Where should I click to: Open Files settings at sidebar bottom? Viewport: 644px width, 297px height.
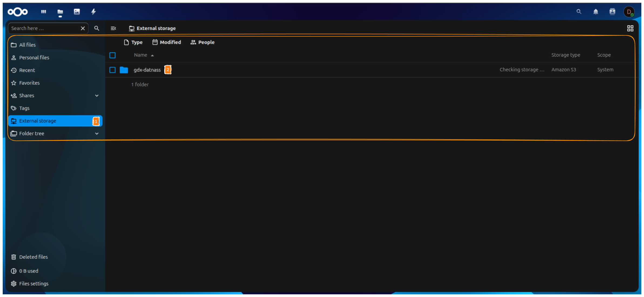[34, 283]
